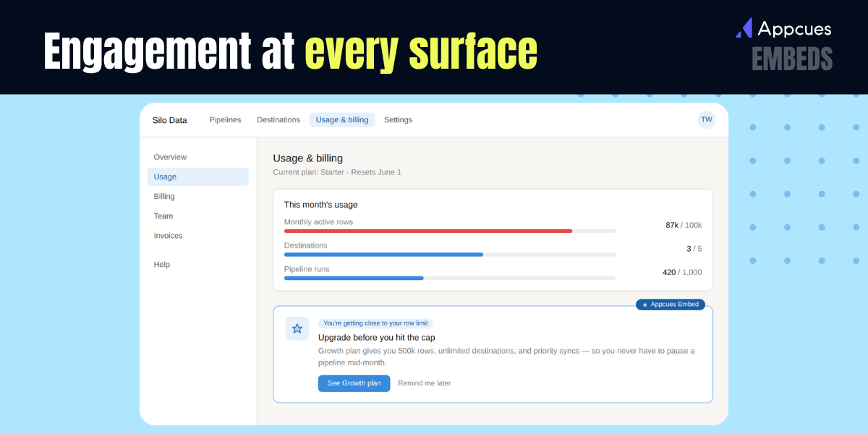The width and height of the screenshot is (868, 434).
Task: Click the "Monthly active rows" label
Action: [x=318, y=222]
